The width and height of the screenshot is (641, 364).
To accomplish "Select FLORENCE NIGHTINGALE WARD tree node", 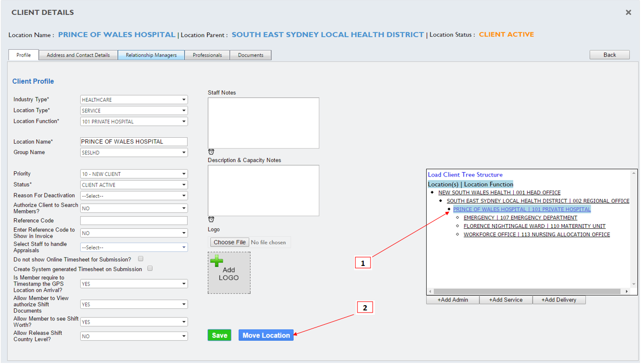I will [x=534, y=226].
